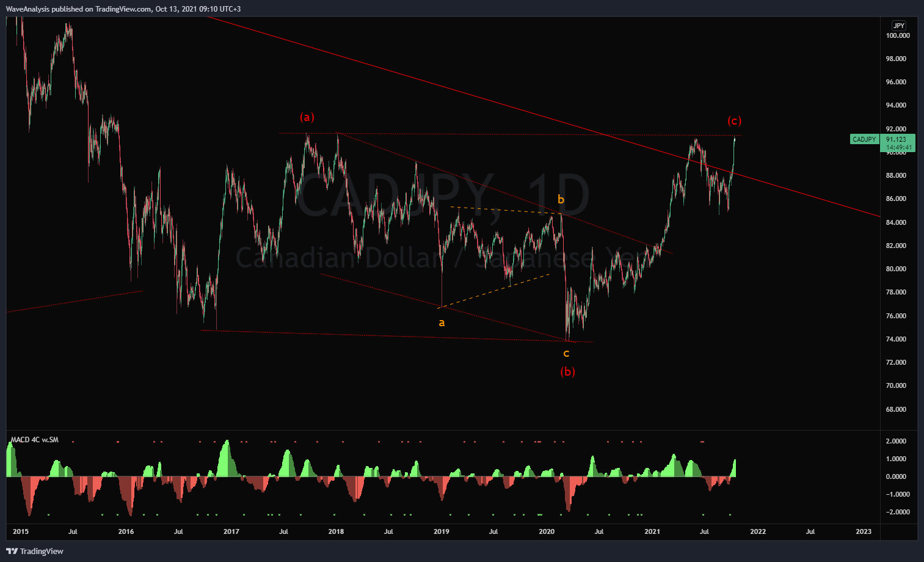This screenshot has width=924, height=562.
Task: Click the 2022 time axis label
Action: pyautogui.click(x=758, y=531)
